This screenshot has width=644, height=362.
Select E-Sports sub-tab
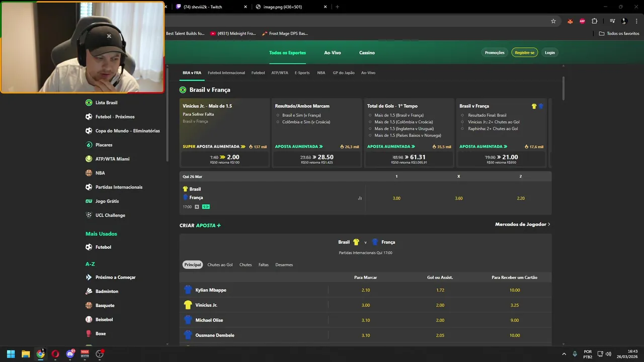pos(302,73)
